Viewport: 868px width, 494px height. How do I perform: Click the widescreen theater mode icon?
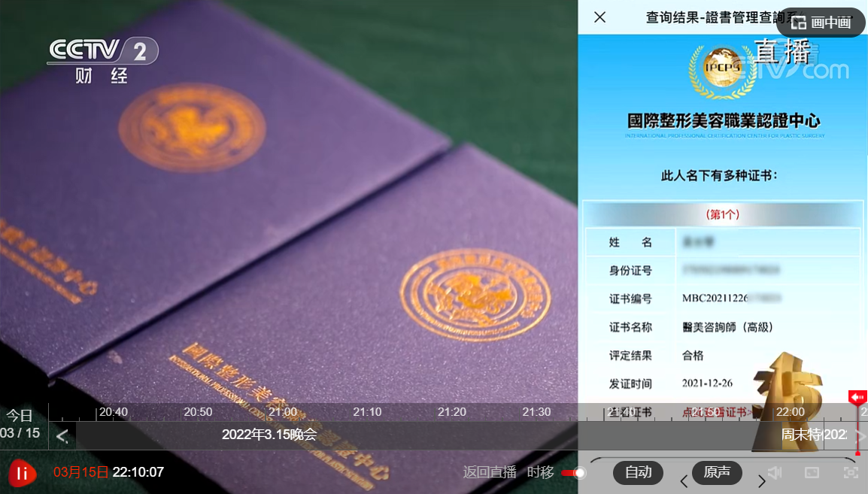pos(812,473)
